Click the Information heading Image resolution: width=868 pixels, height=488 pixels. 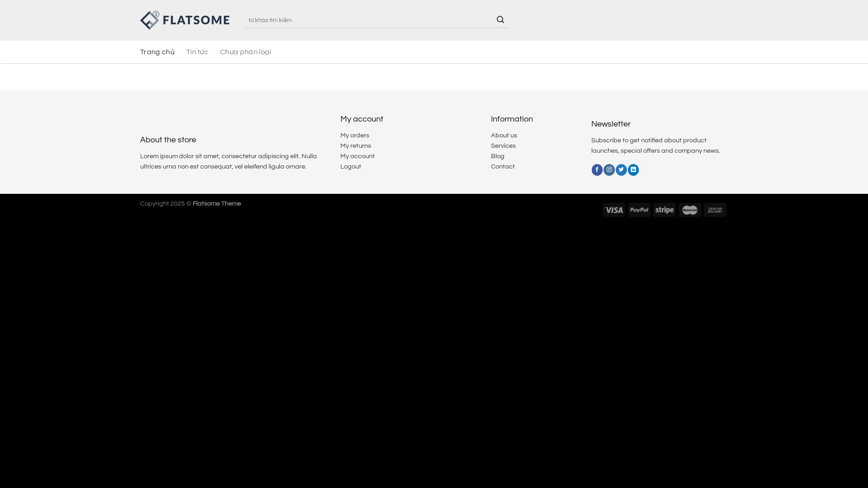pos(512,119)
